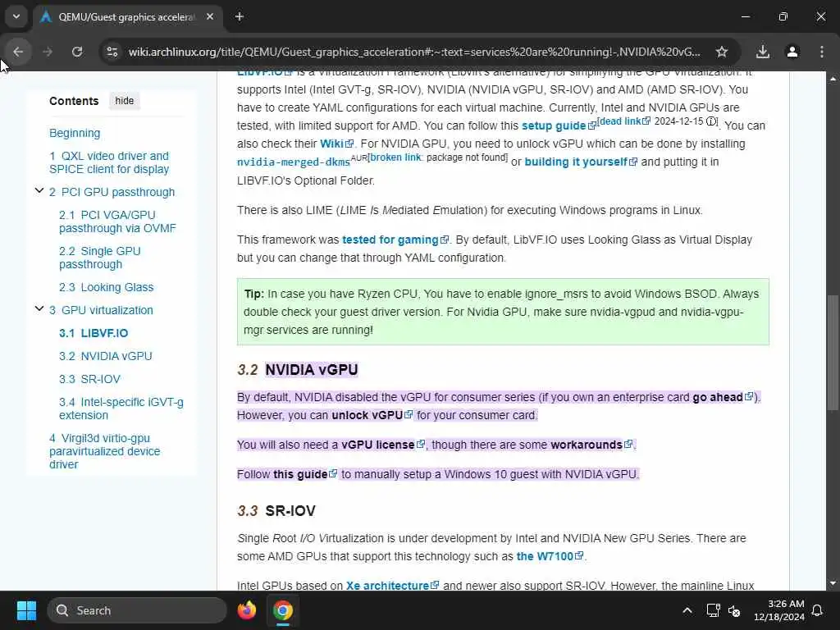Go back to the previous page
This screenshot has height=630, width=840.
click(x=18, y=52)
